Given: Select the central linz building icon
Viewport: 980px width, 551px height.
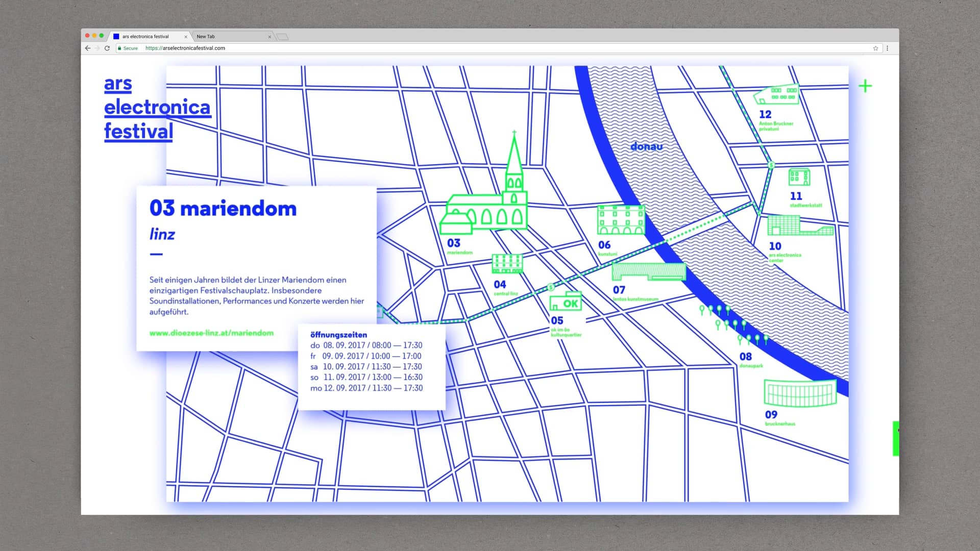Looking at the screenshot, I should tap(507, 264).
